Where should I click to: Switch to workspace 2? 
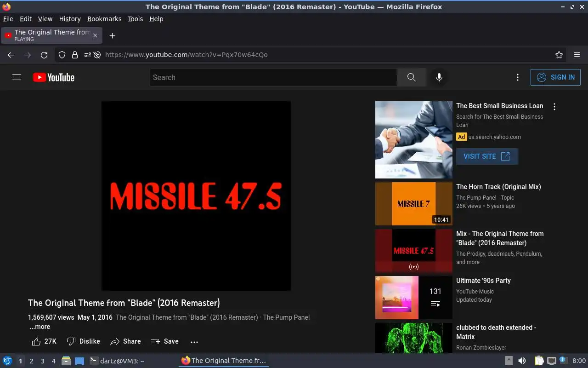click(x=32, y=361)
